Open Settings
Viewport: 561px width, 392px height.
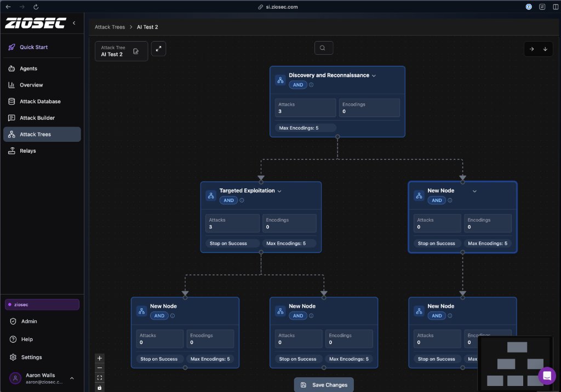point(31,358)
